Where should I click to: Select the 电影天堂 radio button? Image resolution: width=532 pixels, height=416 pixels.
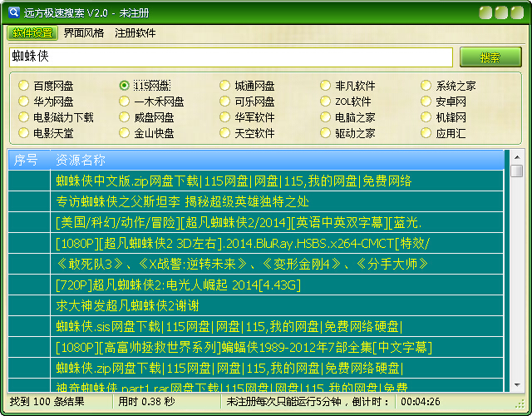[x=23, y=133]
